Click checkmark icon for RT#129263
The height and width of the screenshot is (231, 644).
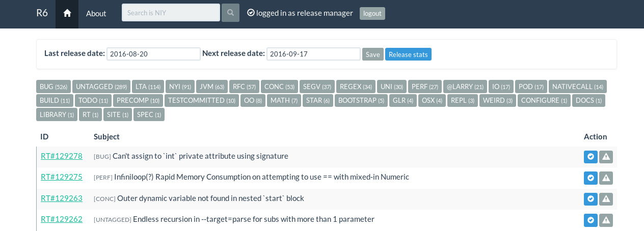coord(591,199)
